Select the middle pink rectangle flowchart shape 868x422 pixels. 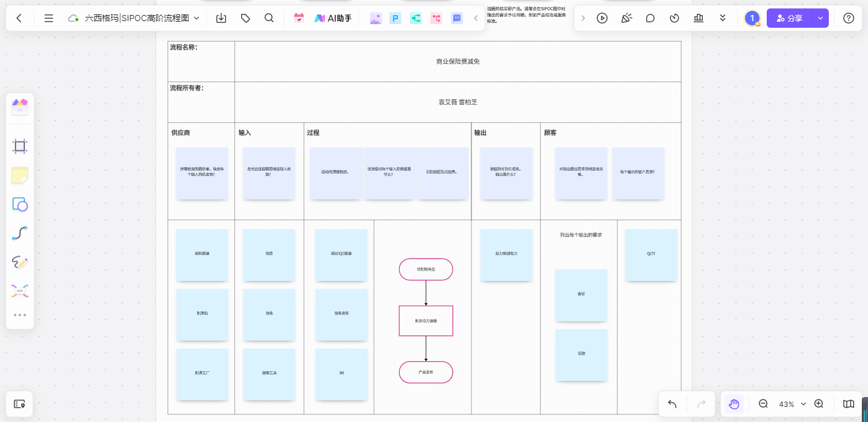pyautogui.click(x=426, y=321)
